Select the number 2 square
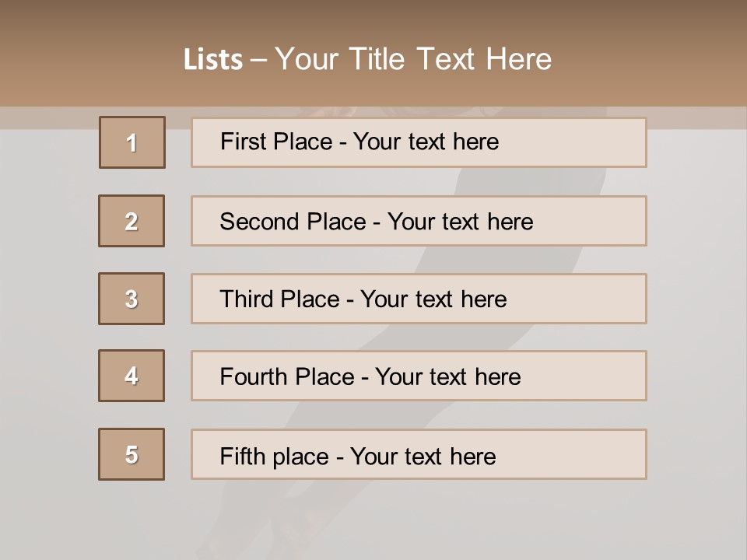This screenshot has height=560, width=747. [132, 221]
